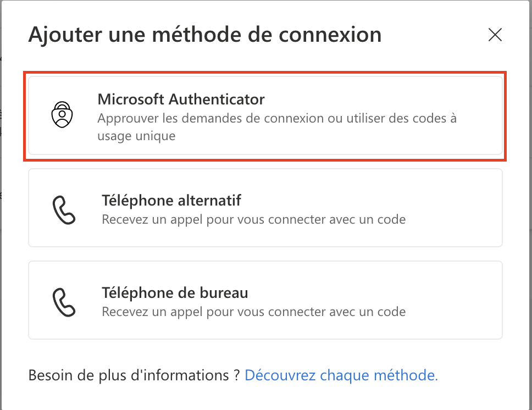Click the Téléphone de bureau heading label
Viewport: 532px width, 410px height.
pos(175,292)
